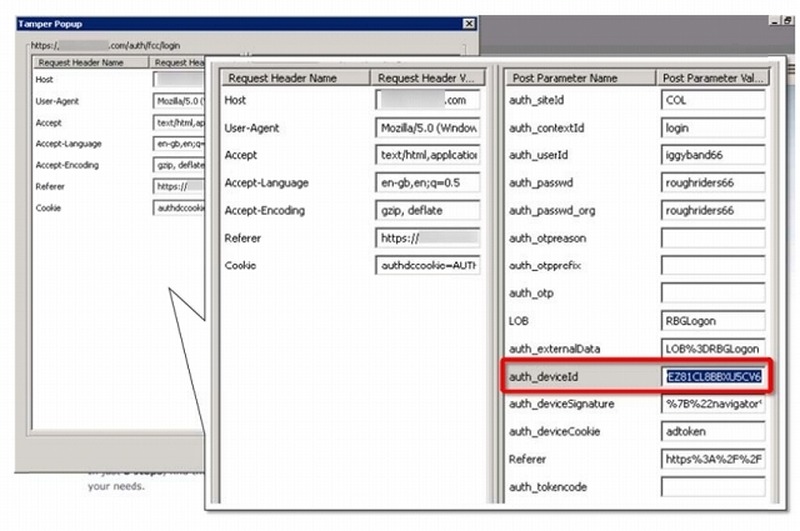Focus the auth_deviceCookie field showing adtoken
The image size is (800, 531).
pos(713,431)
